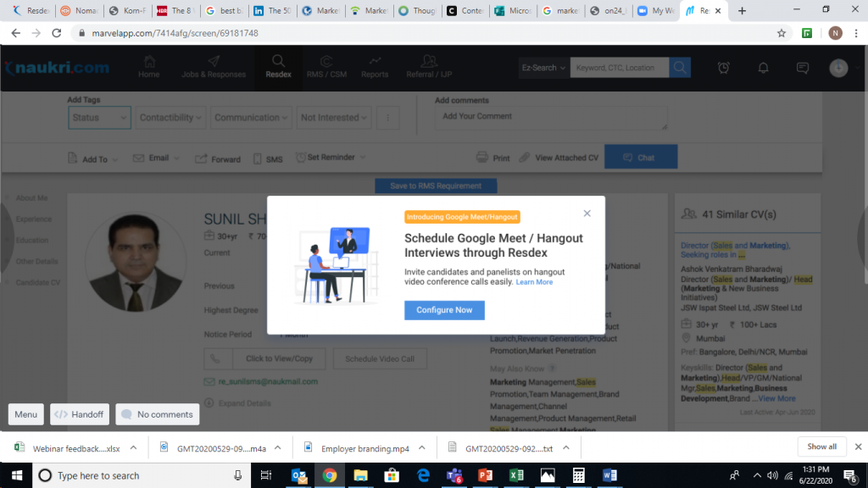
Task: Expand the Email dropdown
Action: 156,158
